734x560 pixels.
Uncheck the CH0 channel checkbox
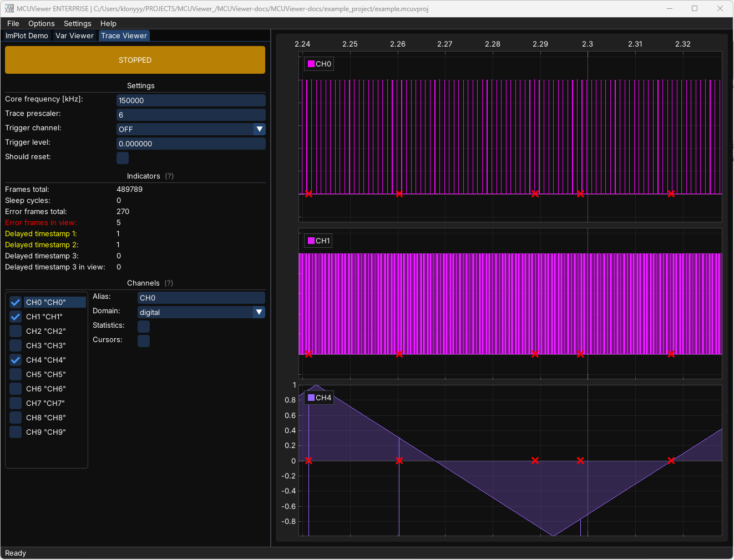coord(16,303)
